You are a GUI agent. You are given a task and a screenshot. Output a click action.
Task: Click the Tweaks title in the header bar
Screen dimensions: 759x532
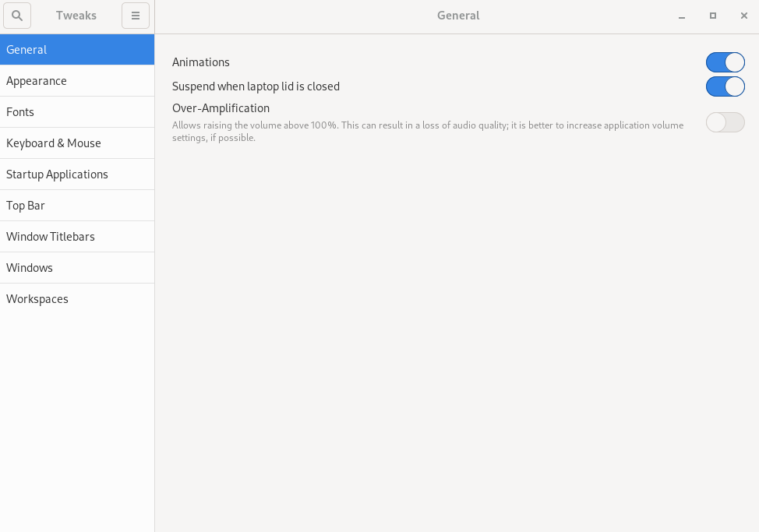tap(76, 16)
